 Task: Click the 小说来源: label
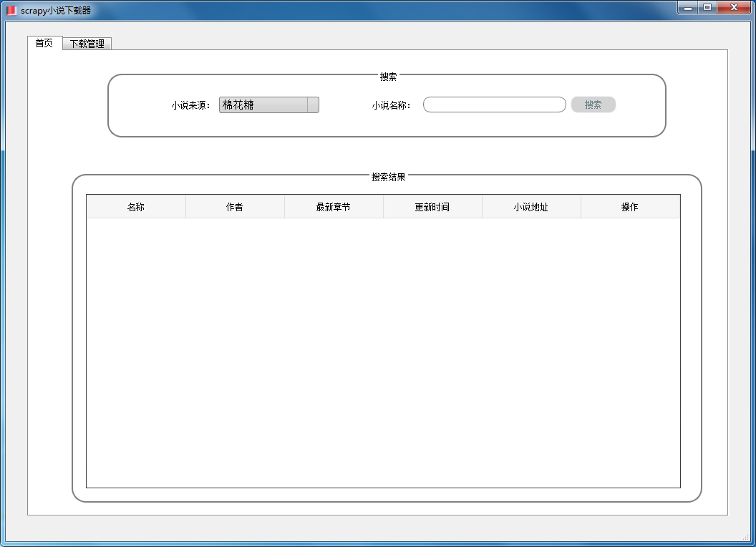(191, 105)
